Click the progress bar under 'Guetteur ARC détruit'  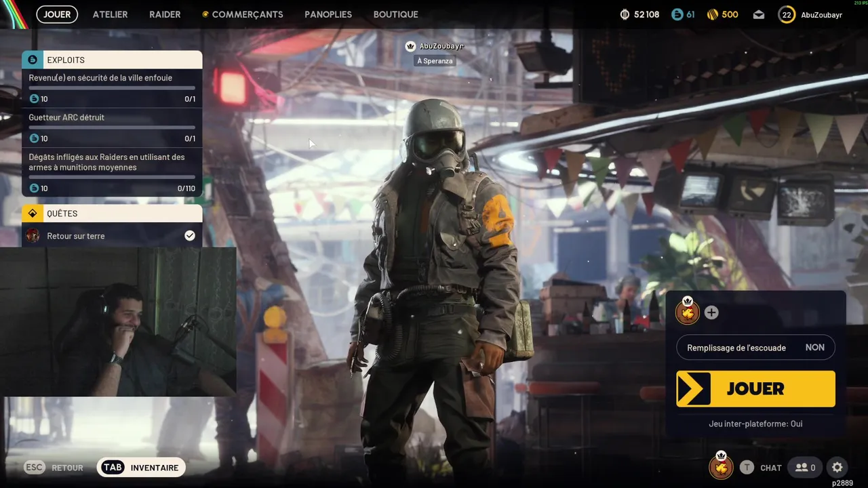pos(112,127)
